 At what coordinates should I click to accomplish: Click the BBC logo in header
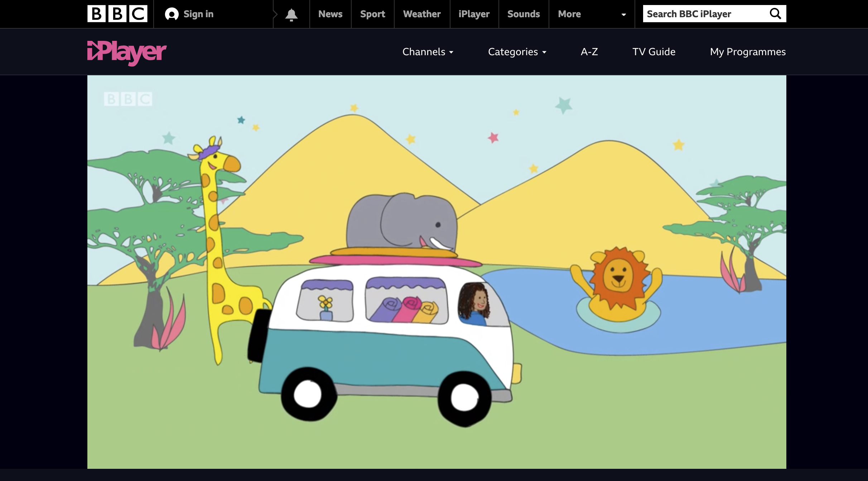click(117, 14)
